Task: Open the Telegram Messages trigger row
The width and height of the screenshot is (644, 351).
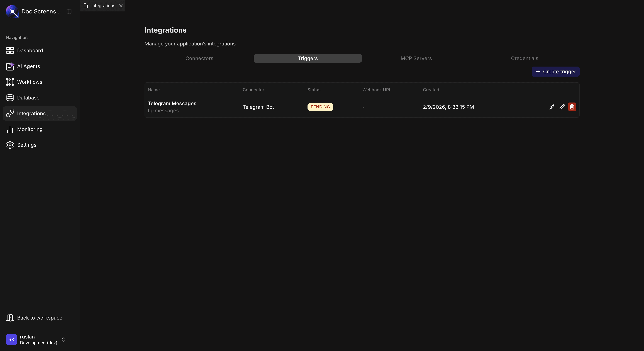Action: (172, 107)
